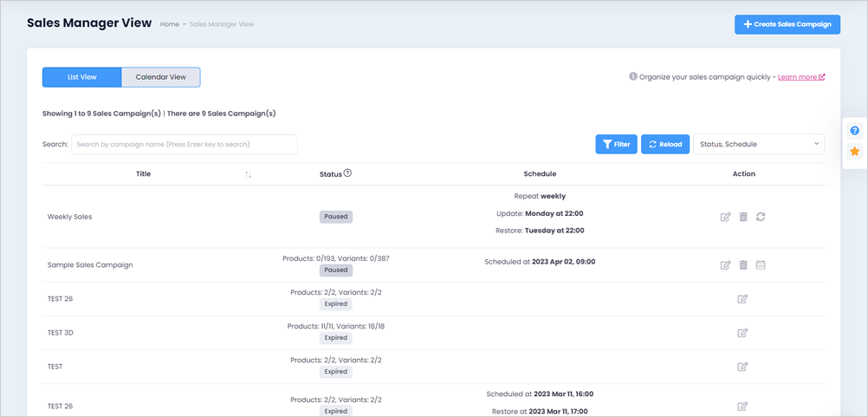Open the blue help question icon
The image size is (868, 417).
pyautogui.click(x=855, y=131)
